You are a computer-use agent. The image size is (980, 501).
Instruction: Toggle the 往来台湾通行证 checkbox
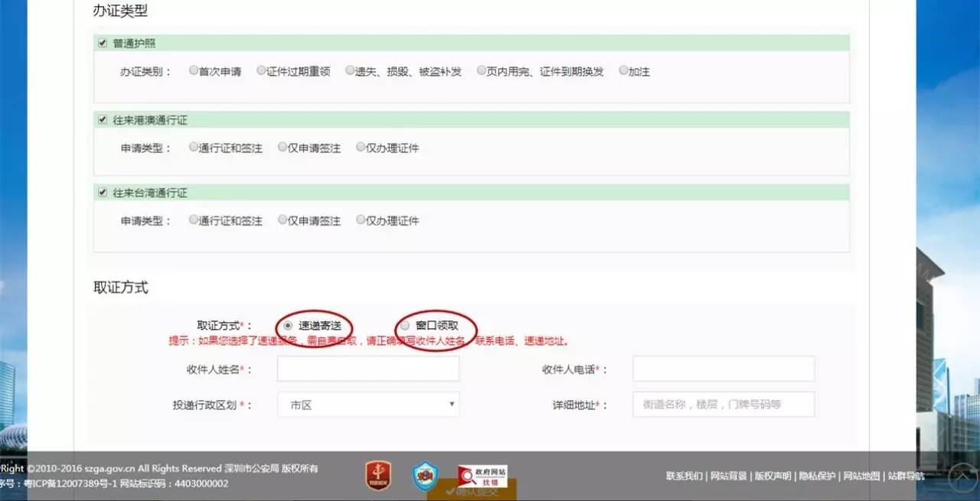coord(103,193)
